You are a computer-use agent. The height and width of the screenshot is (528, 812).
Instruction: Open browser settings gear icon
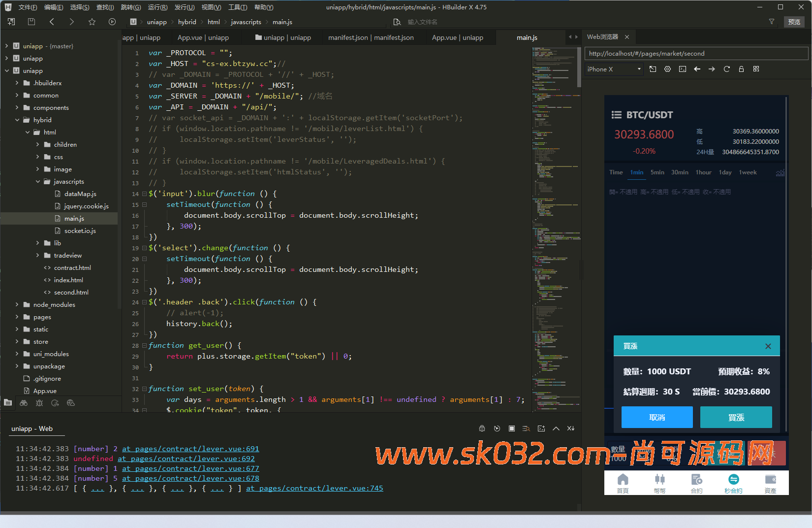pos(667,69)
